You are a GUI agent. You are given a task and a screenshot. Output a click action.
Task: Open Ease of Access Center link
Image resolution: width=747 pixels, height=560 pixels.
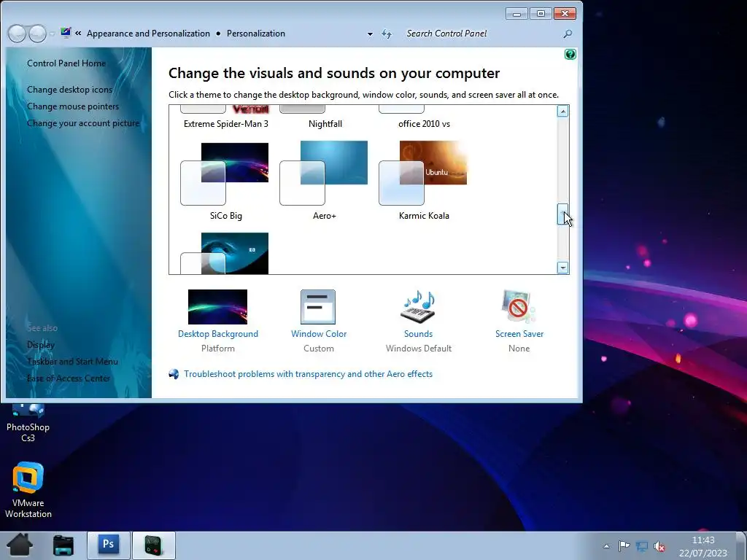pyautogui.click(x=69, y=378)
